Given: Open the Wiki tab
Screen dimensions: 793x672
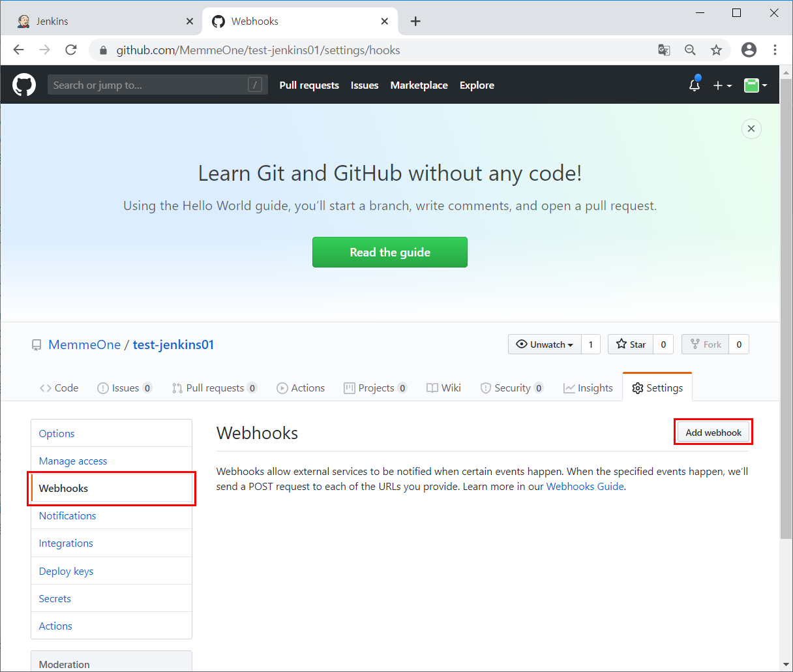Looking at the screenshot, I should (443, 388).
